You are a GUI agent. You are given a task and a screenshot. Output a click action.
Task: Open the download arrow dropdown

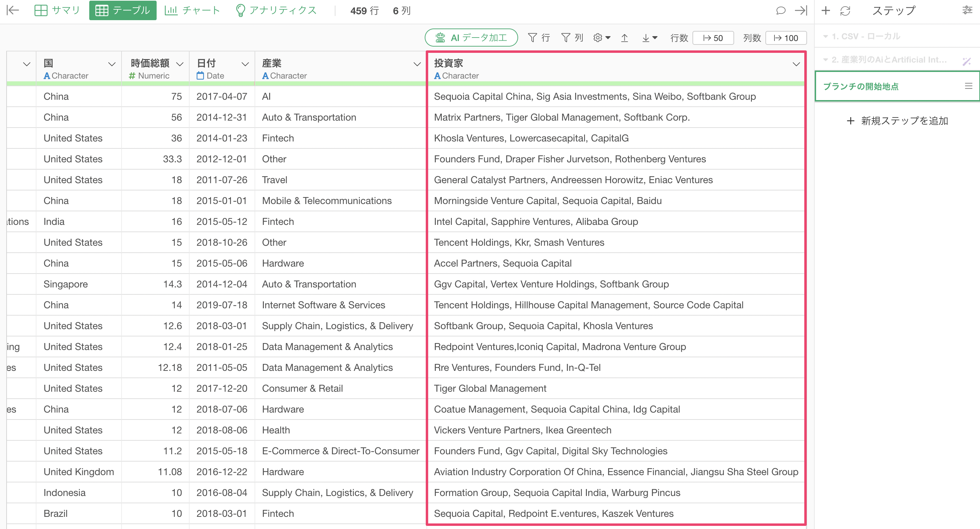(649, 38)
